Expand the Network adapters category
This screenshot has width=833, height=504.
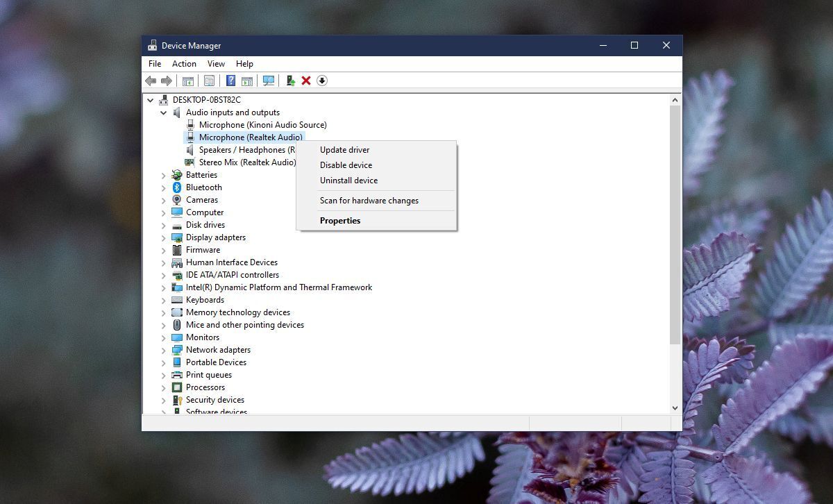tap(164, 349)
